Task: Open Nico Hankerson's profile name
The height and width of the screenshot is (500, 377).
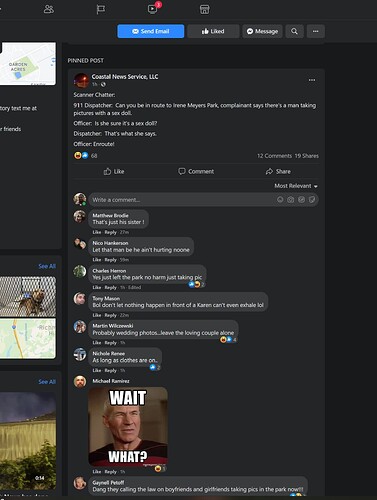Action: pyautogui.click(x=110, y=243)
